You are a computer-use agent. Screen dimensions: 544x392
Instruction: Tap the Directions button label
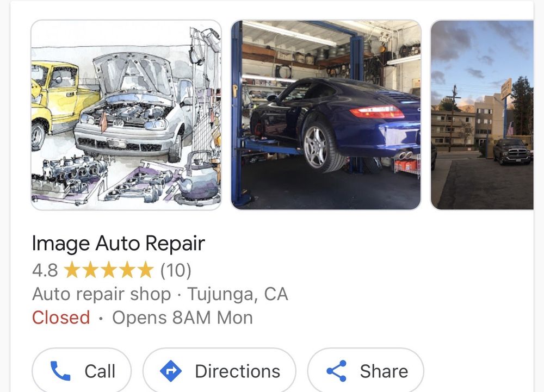[238, 371]
